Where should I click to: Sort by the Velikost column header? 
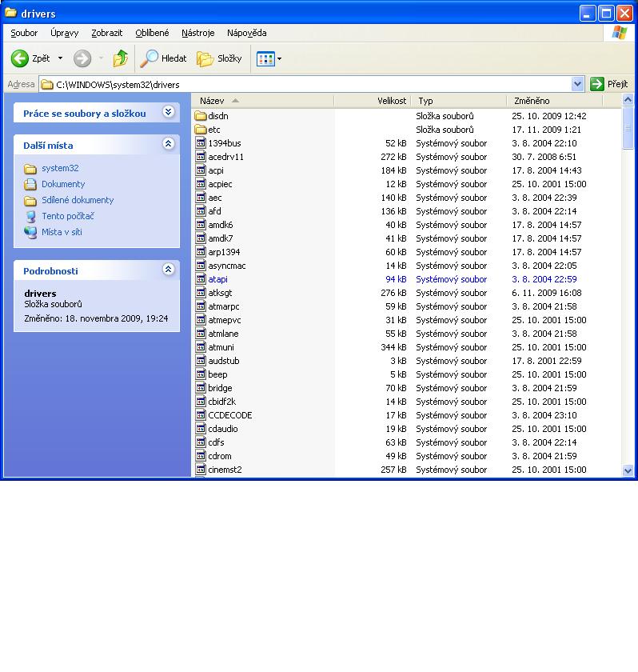pos(372,101)
